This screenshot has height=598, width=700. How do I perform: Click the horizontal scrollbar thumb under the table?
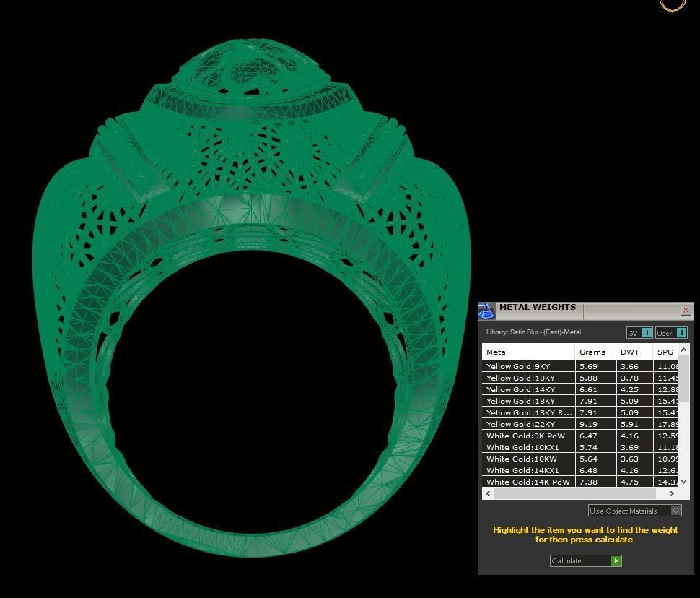click(575, 493)
